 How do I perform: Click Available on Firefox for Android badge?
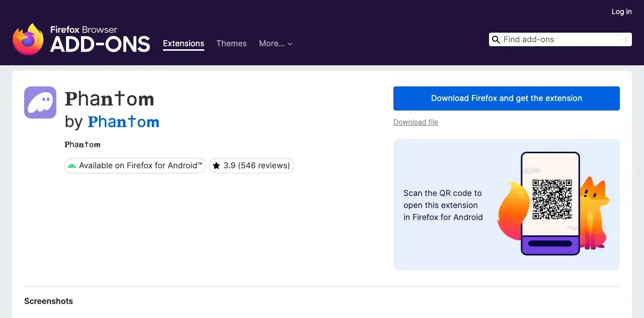(135, 166)
